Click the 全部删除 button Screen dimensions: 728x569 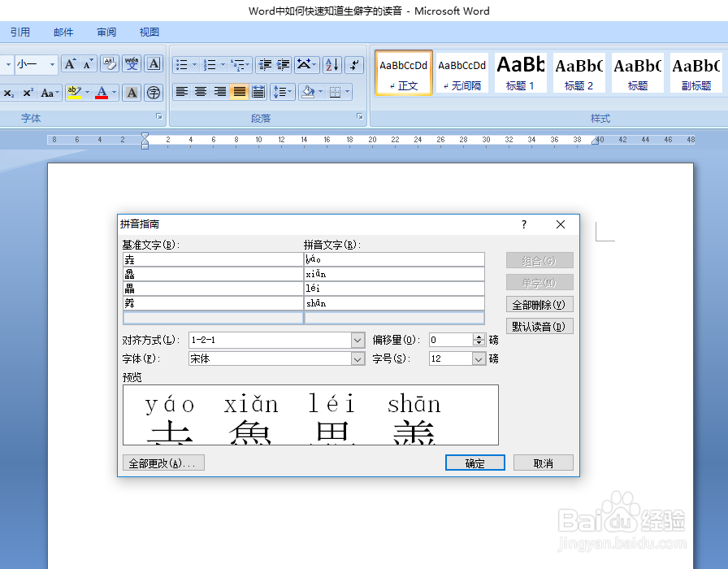[539, 305]
